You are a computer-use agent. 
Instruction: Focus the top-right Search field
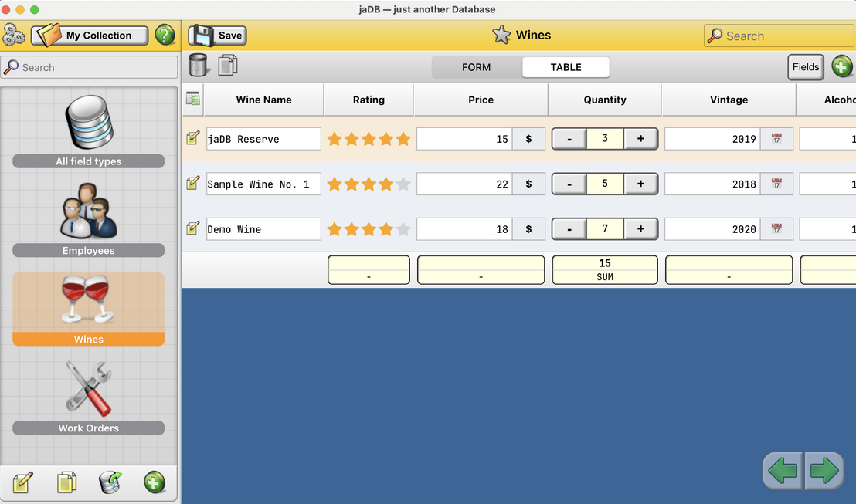pos(780,36)
